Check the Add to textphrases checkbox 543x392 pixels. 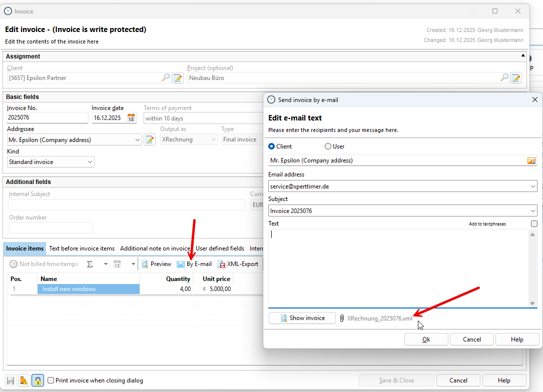[534, 223]
